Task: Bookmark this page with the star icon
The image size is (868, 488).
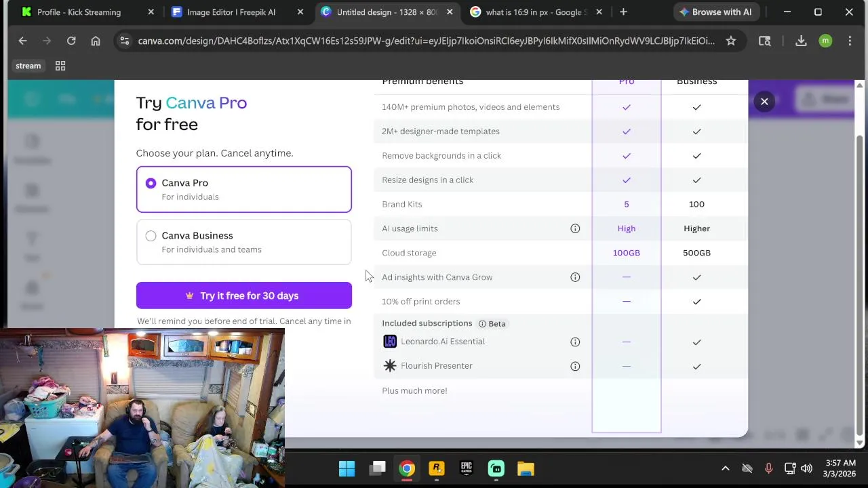Action: pos(731,41)
